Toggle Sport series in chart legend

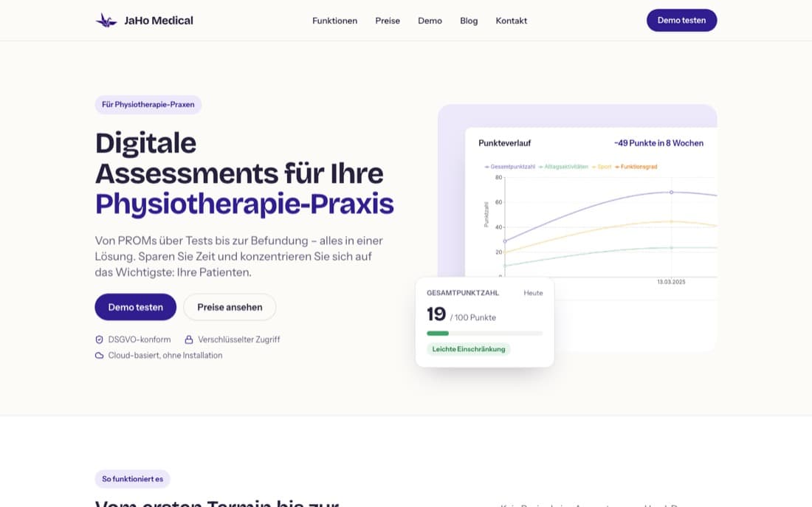coord(602,167)
